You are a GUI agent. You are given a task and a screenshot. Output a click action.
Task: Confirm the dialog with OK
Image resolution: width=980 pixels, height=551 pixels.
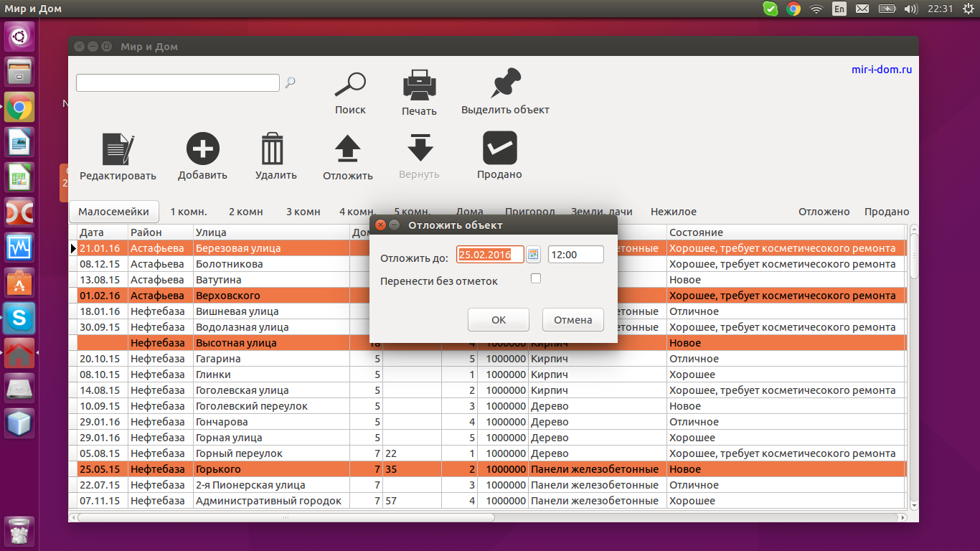(x=499, y=320)
